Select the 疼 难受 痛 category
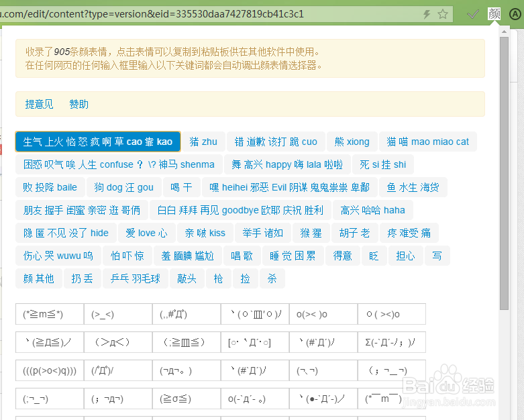 pyautogui.click(x=409, y=233)
